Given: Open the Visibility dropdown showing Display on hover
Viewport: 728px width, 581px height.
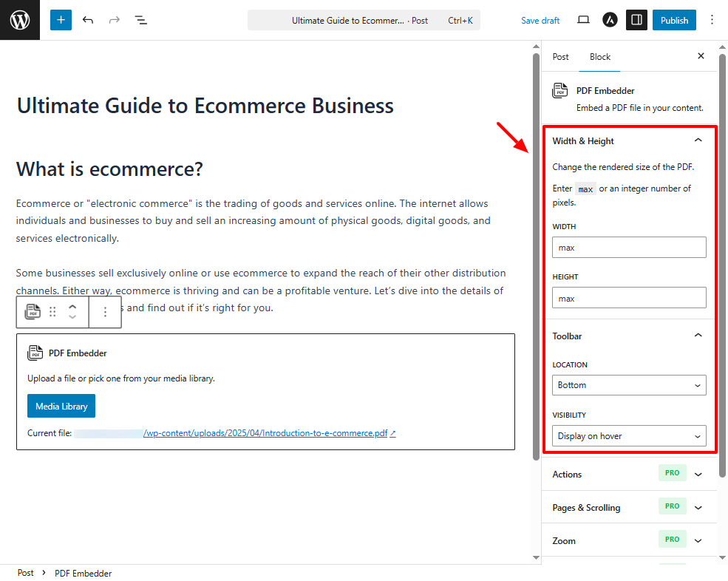Looking at the screenshot, I should coord(628,436).
